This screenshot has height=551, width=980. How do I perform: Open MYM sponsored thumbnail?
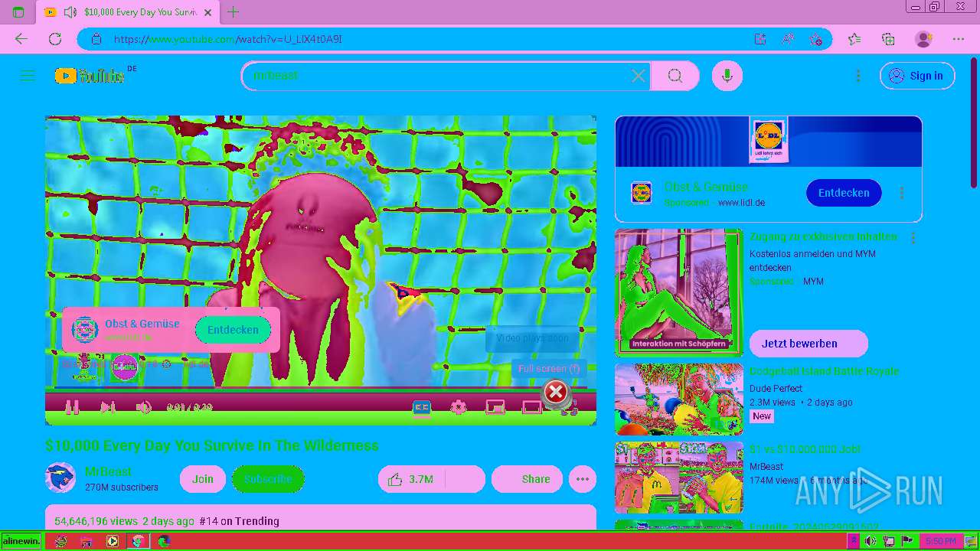[679, 293]
